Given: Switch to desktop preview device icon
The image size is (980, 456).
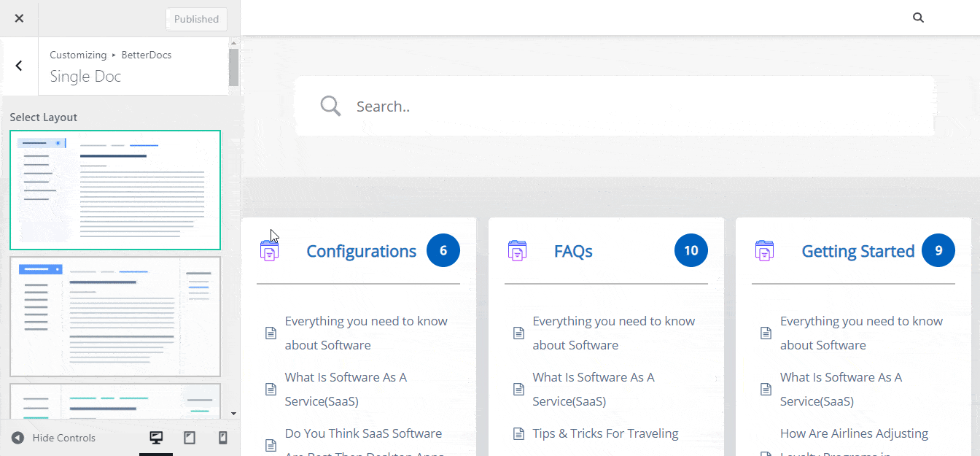Looking at the screenshot, I should click(x=156, y=438).
